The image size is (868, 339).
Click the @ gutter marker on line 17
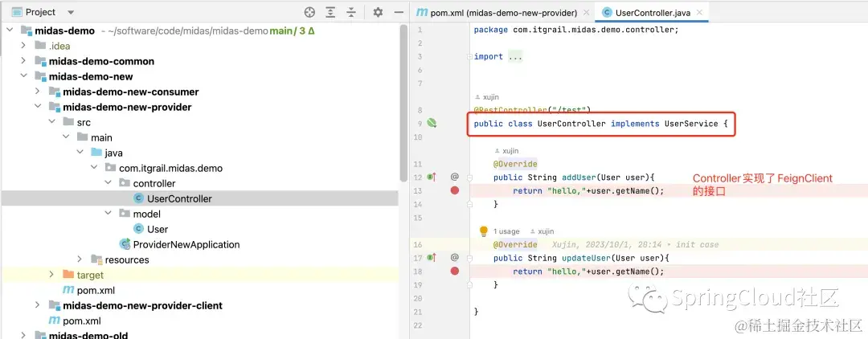454,258
